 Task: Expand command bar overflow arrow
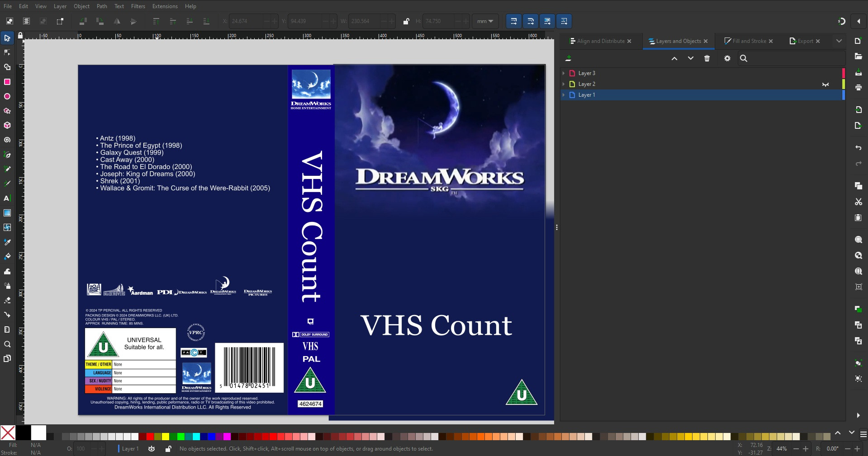point(858,415)
